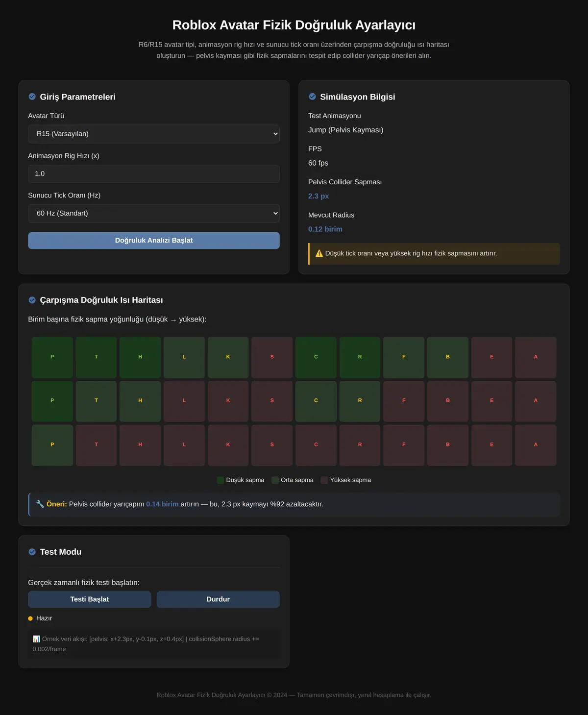Click the Yüksek sapma legend swatch
The width and height of the screenshot is (588, 715).
[x=324, y=480]
